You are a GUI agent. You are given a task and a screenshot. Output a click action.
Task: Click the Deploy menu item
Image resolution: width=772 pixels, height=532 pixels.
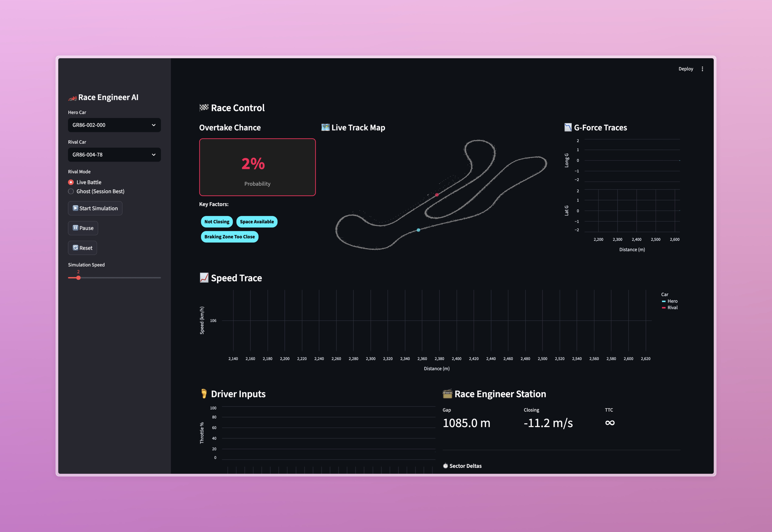point(686,69)
